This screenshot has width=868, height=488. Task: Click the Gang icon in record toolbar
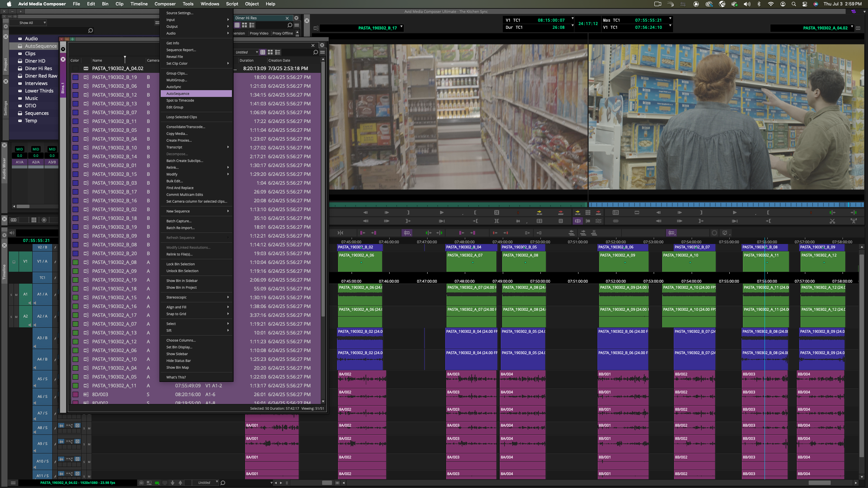coord(616,221)
